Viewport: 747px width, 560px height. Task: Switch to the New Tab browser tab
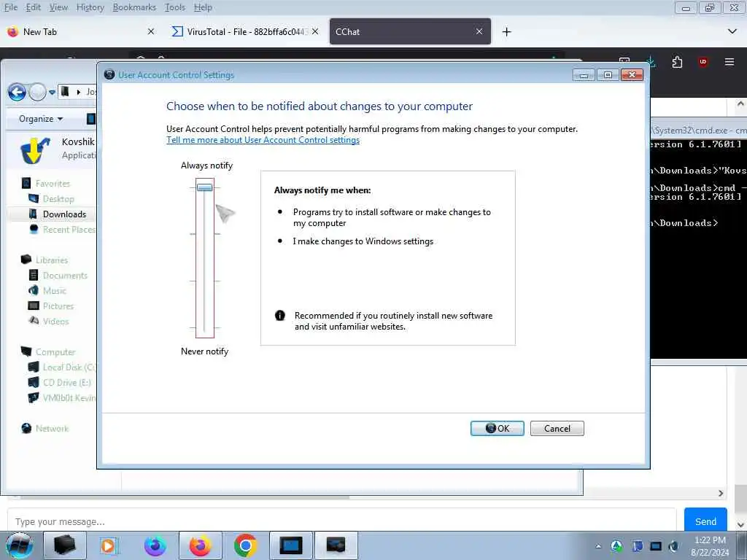point(81,31)
